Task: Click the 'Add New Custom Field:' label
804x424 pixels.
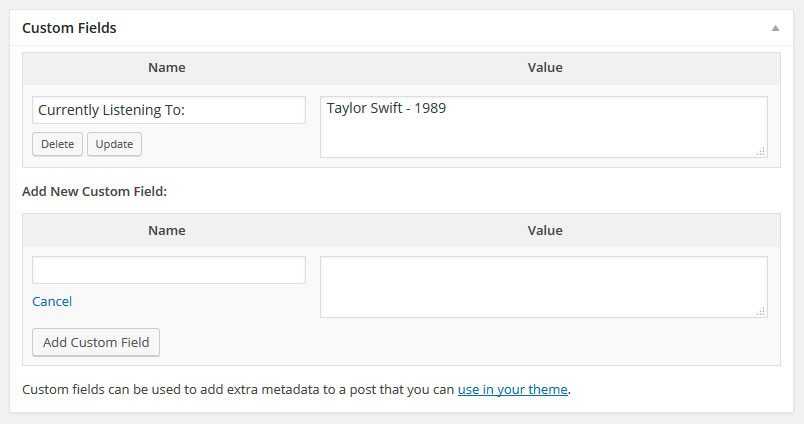Action: [94, 190]
